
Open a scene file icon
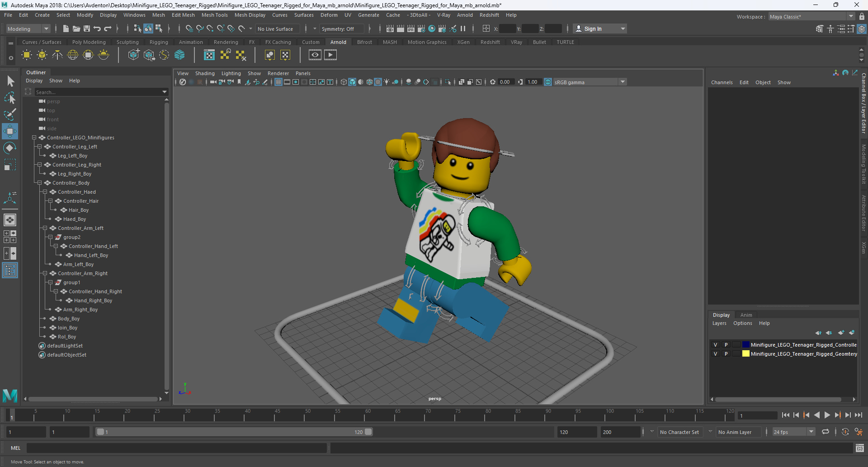point(76,29)
